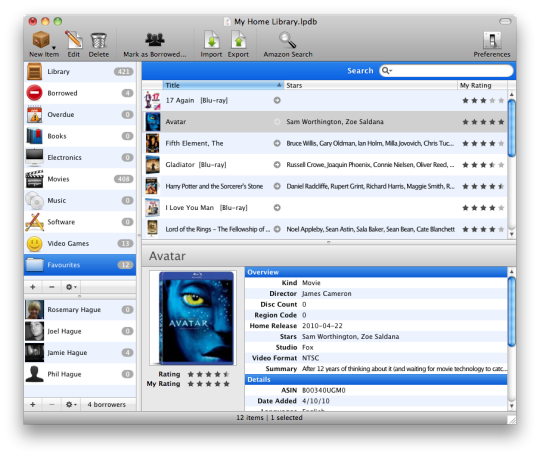
Task: Select the Software sidebar collection
Action: click(80, 222)
